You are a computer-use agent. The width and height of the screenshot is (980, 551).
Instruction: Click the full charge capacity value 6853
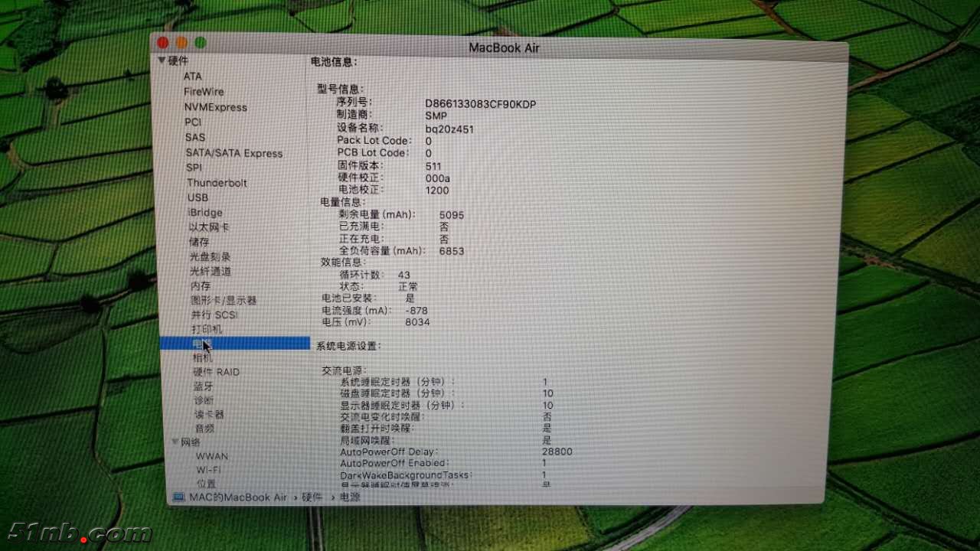[x=452, y=251]
